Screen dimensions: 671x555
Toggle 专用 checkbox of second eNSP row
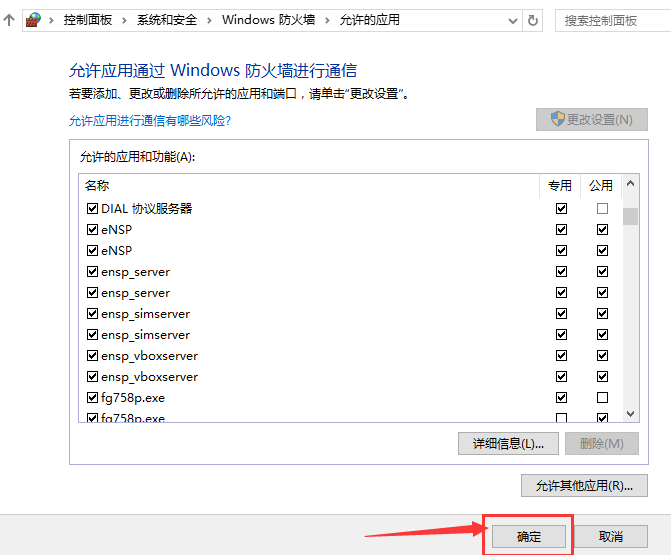561,250
